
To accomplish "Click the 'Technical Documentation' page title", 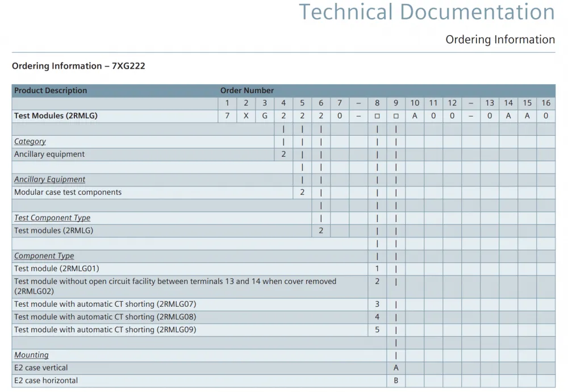I will point(427,11).
